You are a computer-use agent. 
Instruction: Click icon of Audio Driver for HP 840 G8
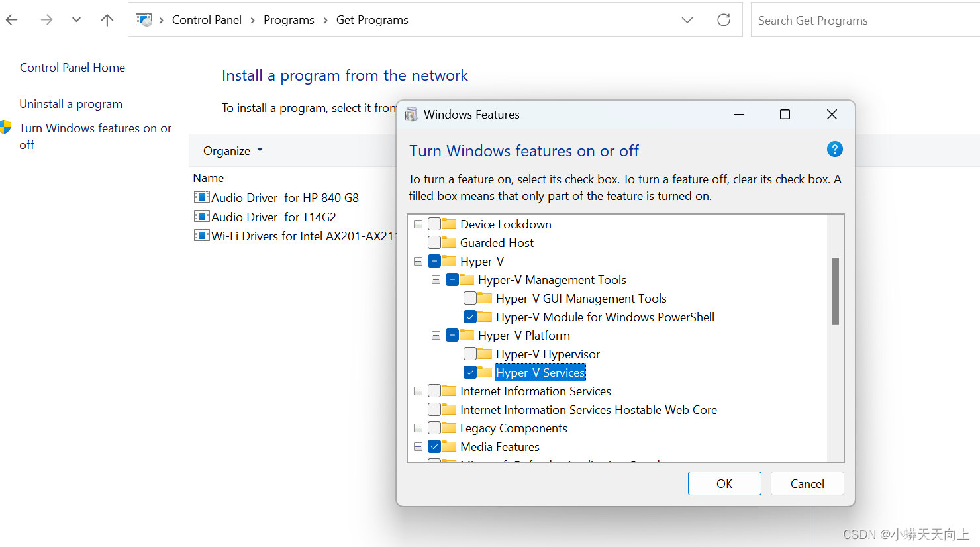(x=201, y=197)
